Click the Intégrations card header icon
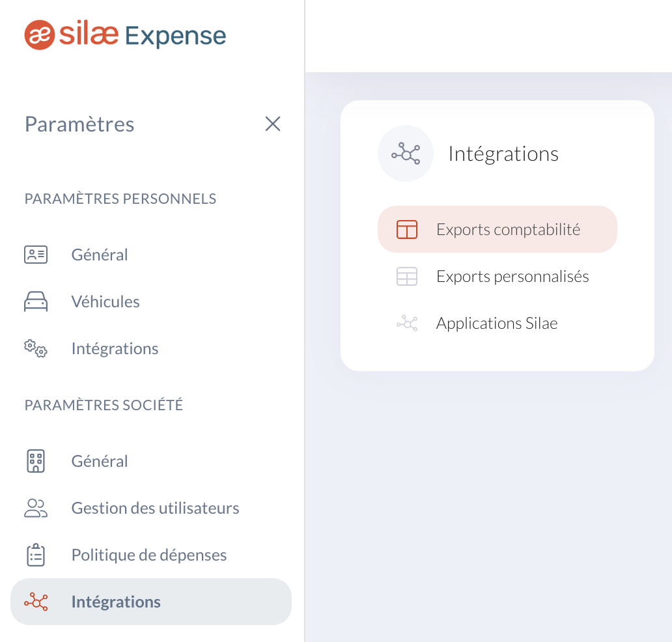This screenshot has height=642, width=672. pos(406,154)
